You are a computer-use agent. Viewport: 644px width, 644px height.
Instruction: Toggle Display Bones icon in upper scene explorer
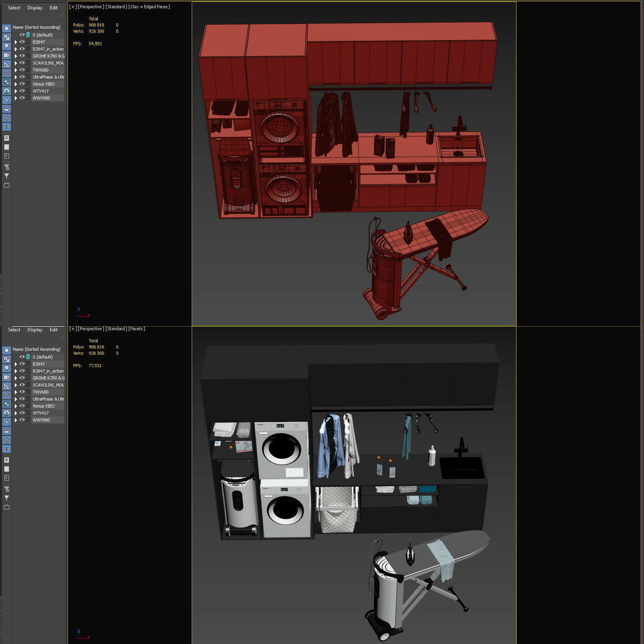pos(7,100)
